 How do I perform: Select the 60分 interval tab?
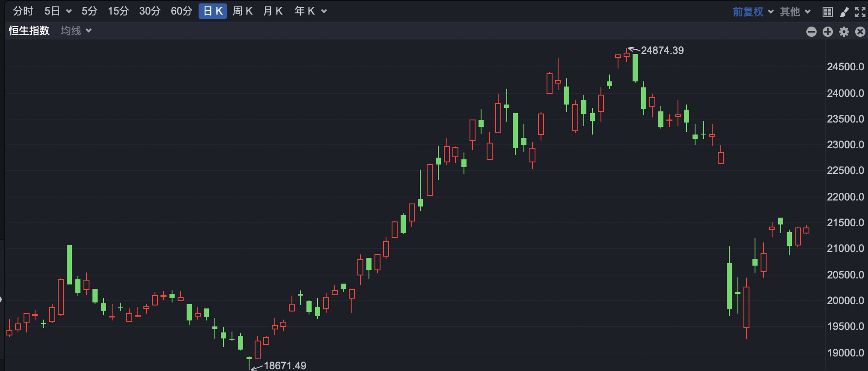pos(181,11)
